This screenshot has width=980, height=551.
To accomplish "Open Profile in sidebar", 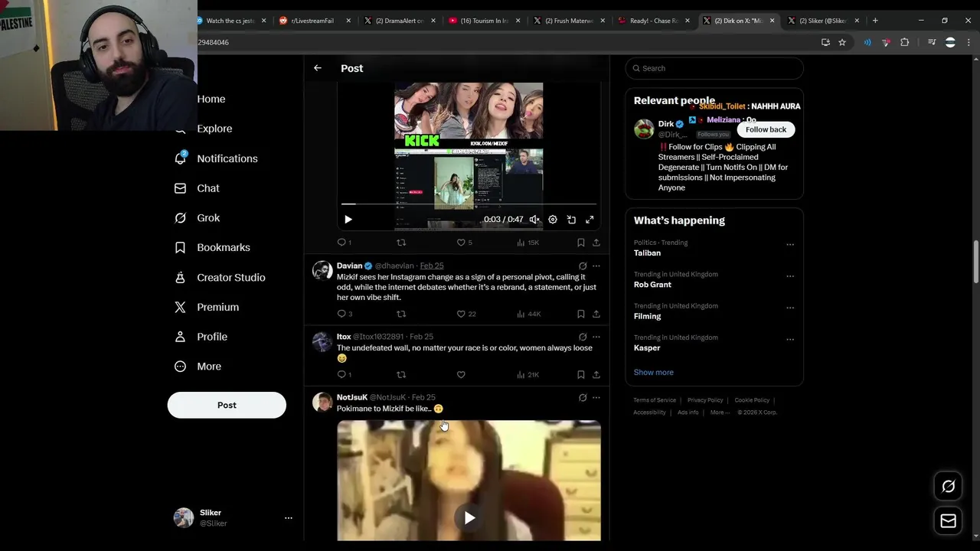I will [x=201, y=337].
